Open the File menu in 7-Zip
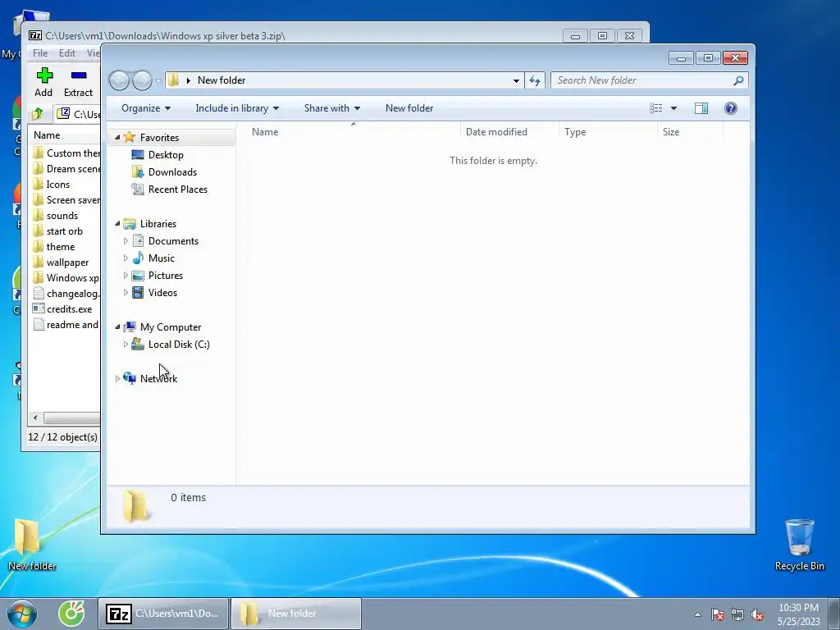 [40, 53]
